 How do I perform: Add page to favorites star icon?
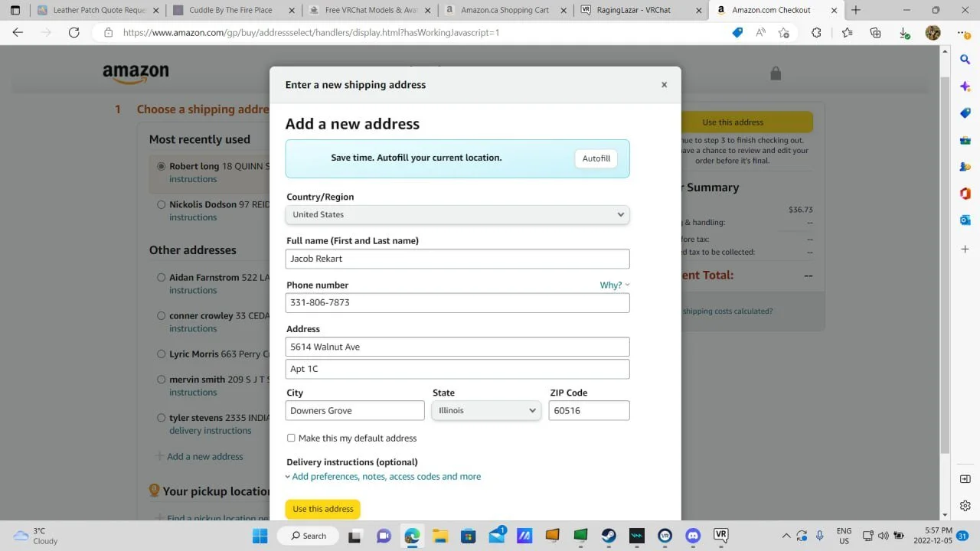tap(784, 32)
